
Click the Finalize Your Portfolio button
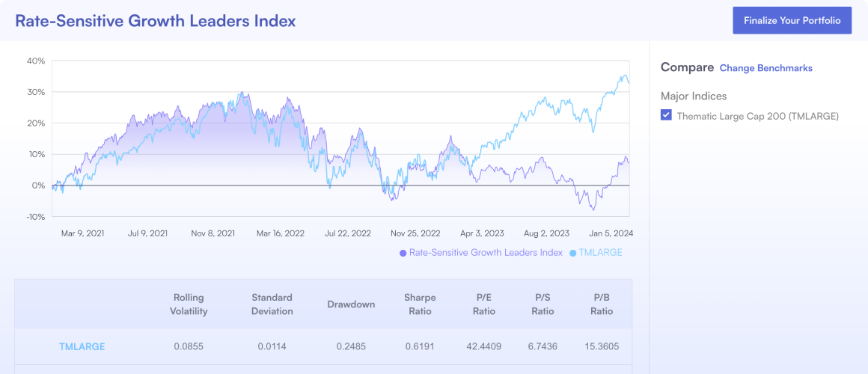point(792,21)
